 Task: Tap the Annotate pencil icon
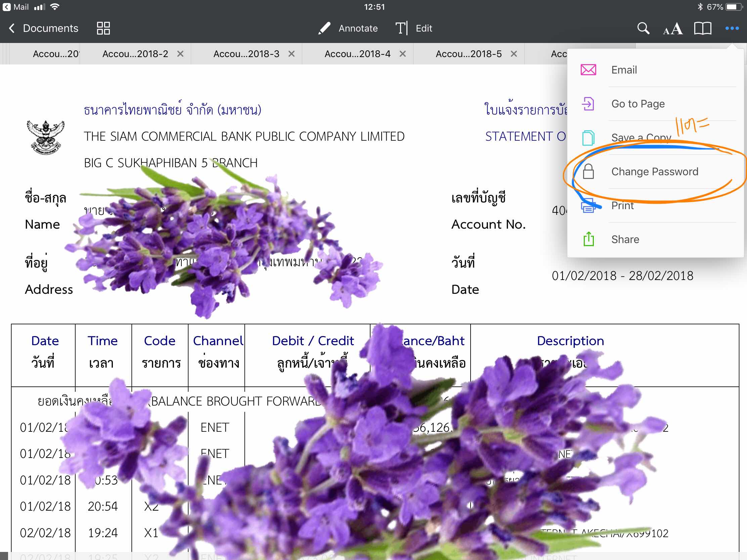coord(324,28)
